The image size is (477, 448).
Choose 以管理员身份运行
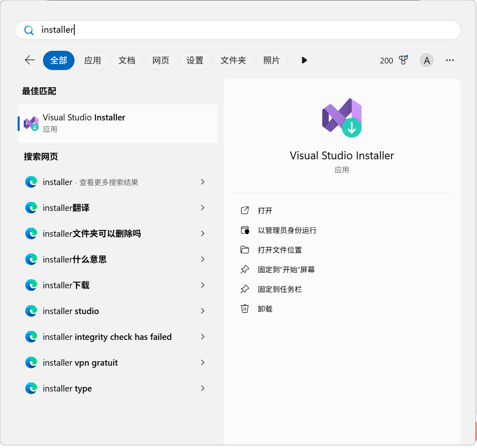pos(287,231)
